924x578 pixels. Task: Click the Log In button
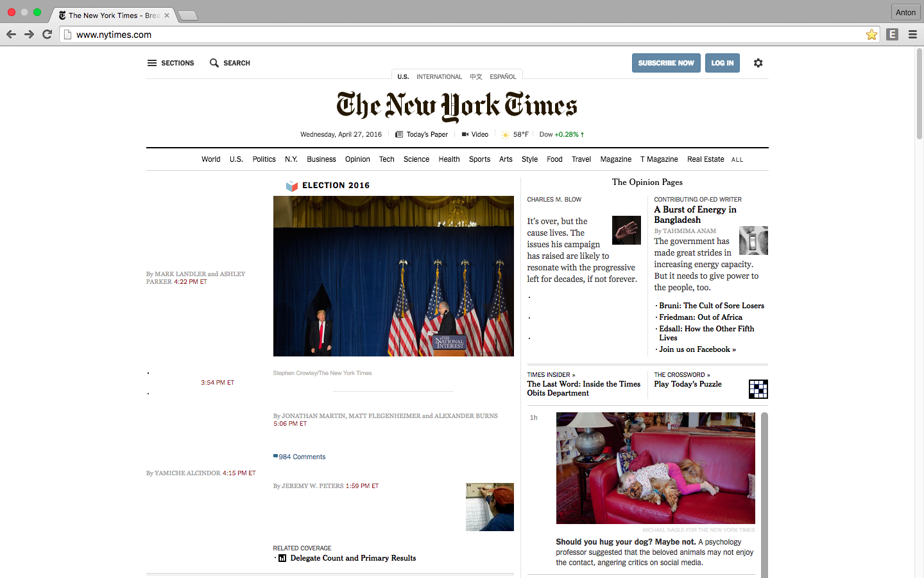tap(723, 63)
